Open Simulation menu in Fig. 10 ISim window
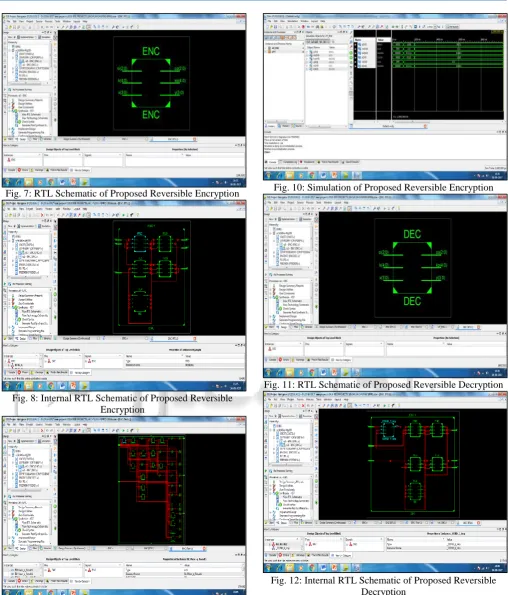The image size is (508, 595). coord(294,21)
